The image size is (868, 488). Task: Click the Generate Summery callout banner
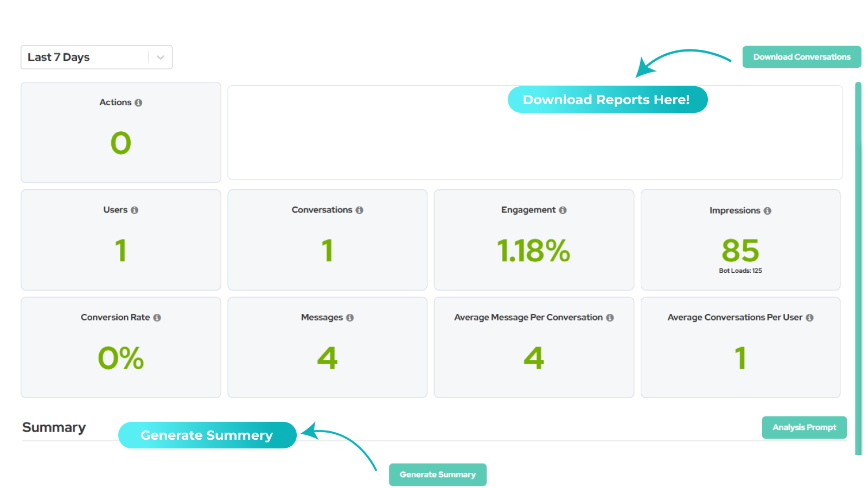point(207,435)
